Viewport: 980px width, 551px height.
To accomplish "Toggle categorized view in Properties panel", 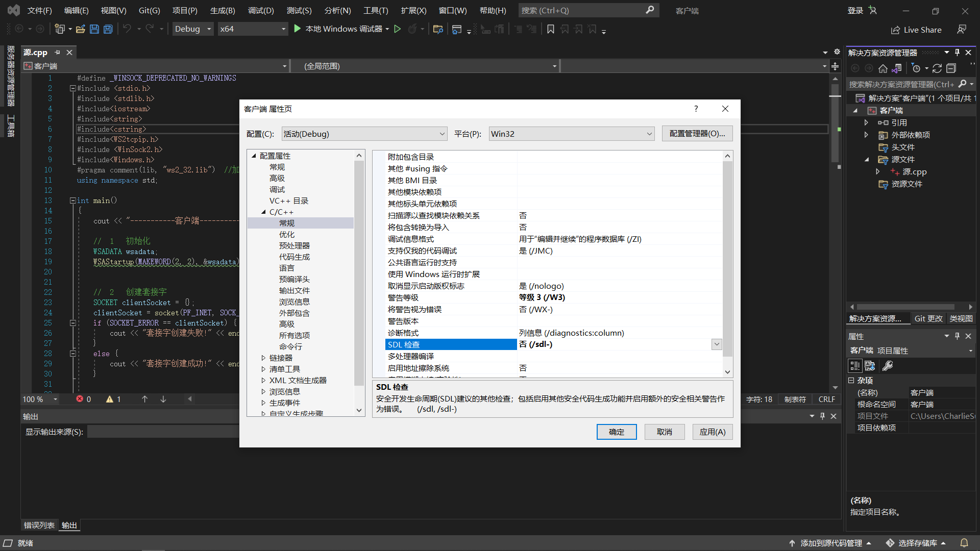I will [x=855, y=366].
